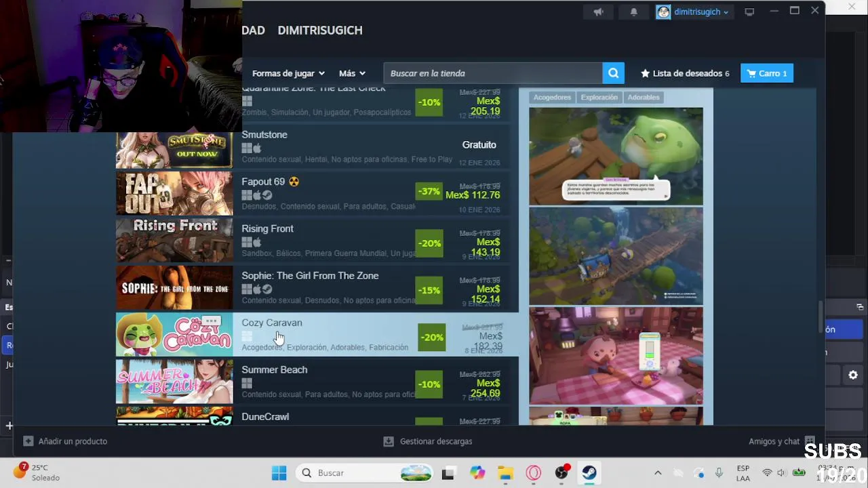Select the Adorables tag
This screenshot has height=488, width=868.
[x=644, y=98]
